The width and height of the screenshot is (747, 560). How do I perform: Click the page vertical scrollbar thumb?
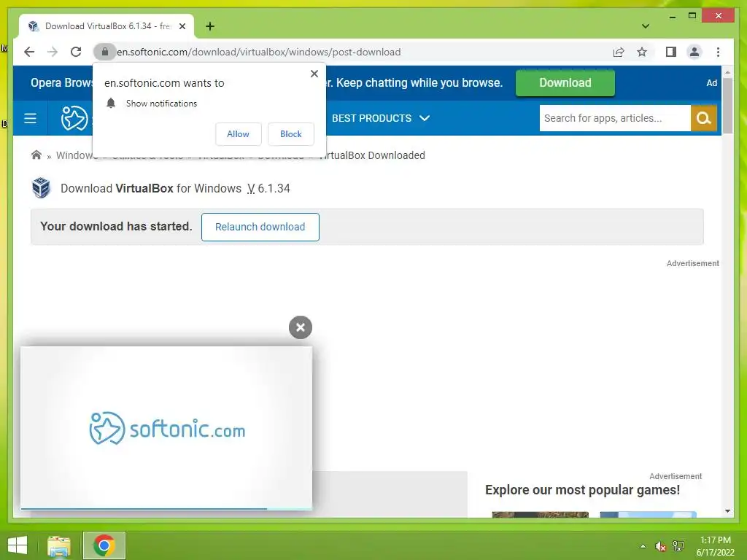pyautogui.click(x=727, y=106)
